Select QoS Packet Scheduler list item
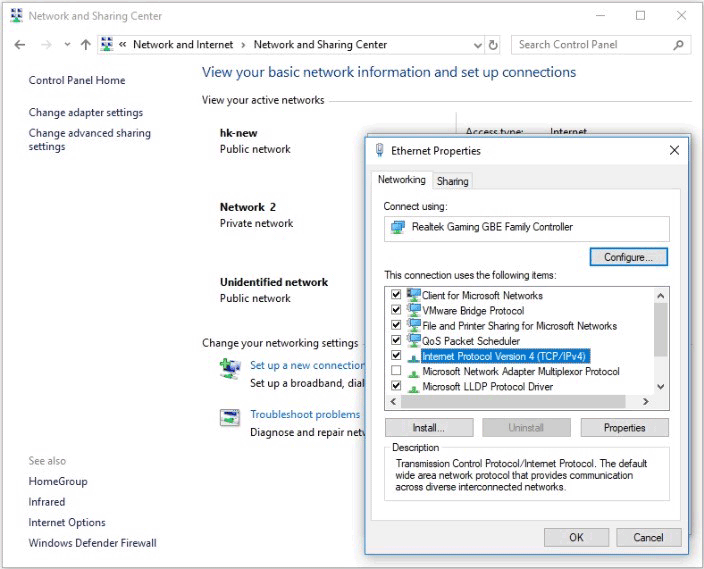704x569 pixels. tap(471, 341)
